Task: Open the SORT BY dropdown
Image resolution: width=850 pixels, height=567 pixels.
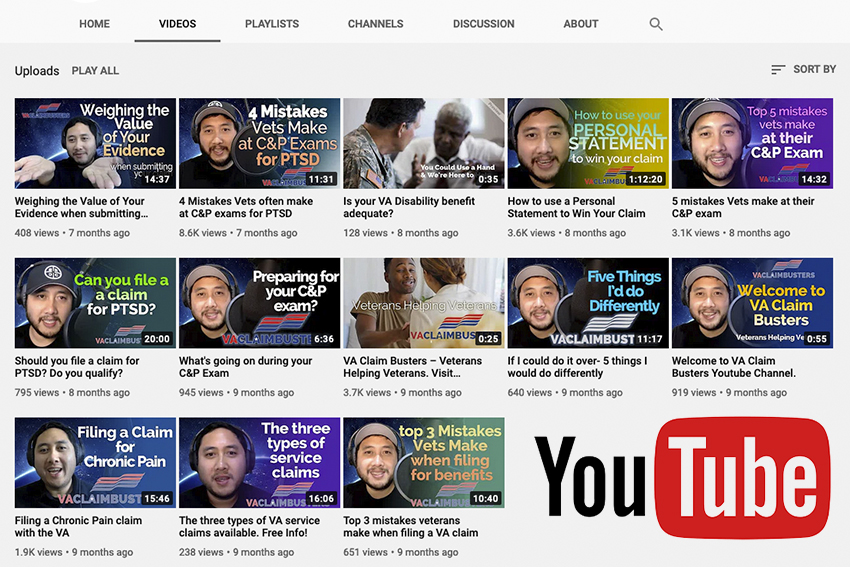Action: tap(803, 69)
